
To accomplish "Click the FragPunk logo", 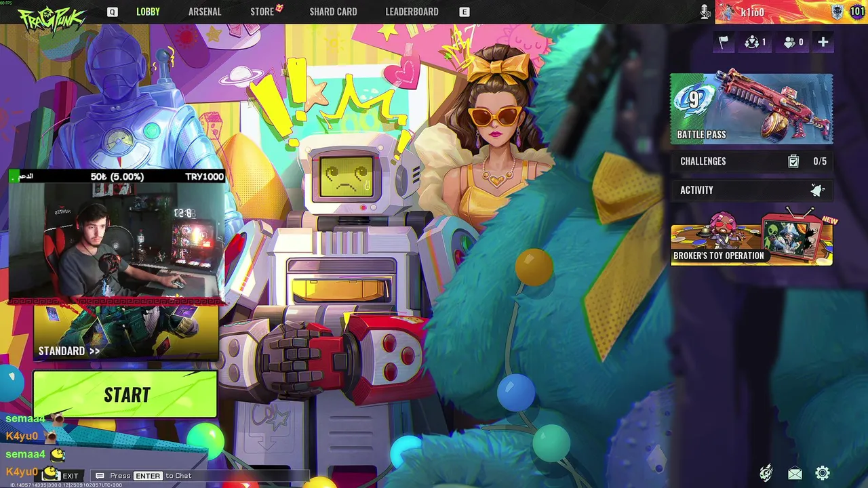I will tap(52, 20).
